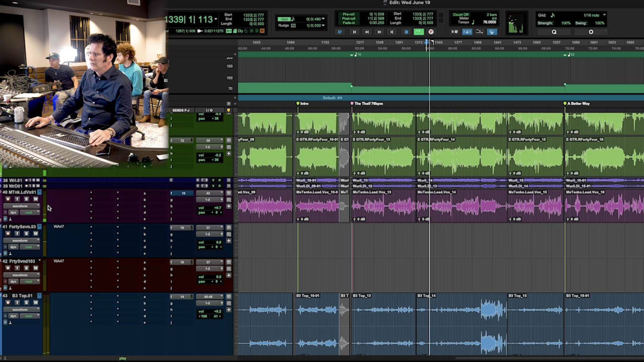Click the Grid mode button

click(x=284, y=19)
